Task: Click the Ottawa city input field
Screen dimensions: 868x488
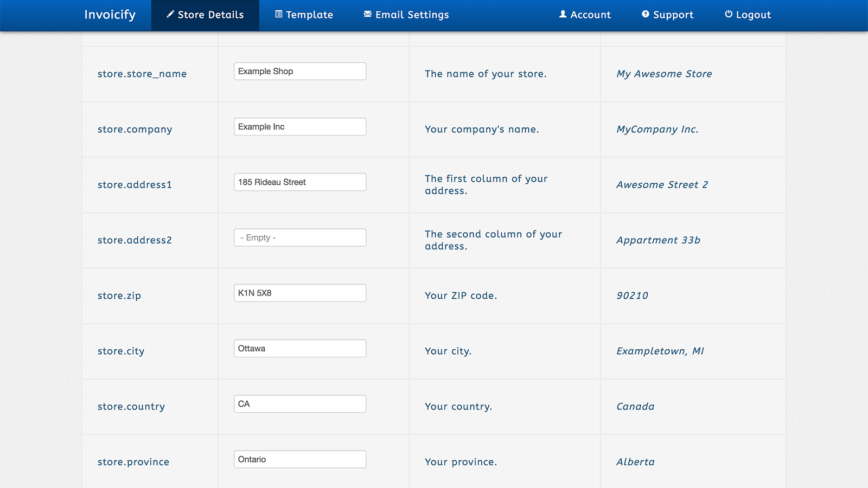Action: click(x=299, y=348)
